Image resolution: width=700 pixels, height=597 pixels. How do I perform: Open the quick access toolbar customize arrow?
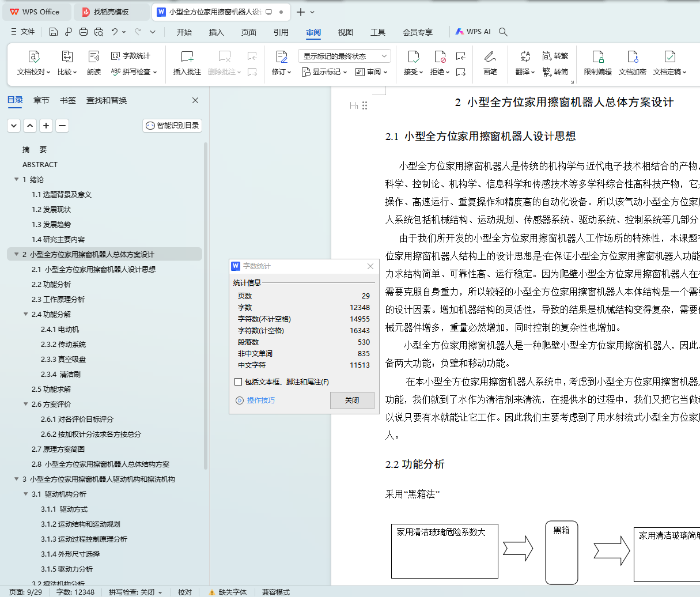(153, 32)
